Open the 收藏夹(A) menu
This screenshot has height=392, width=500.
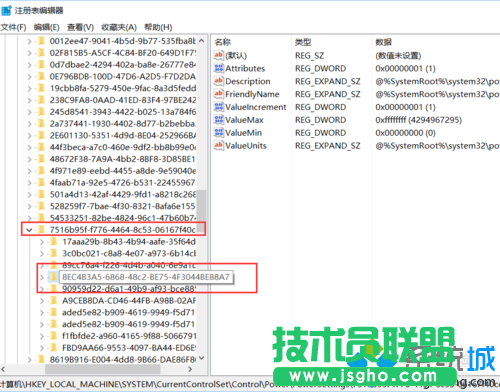pos(119,27)
